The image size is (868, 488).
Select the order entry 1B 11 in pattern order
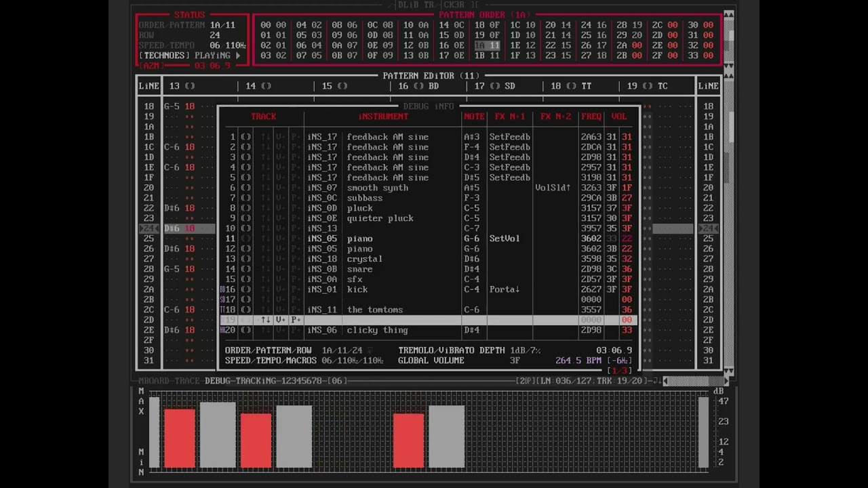[x=487, y=56]
